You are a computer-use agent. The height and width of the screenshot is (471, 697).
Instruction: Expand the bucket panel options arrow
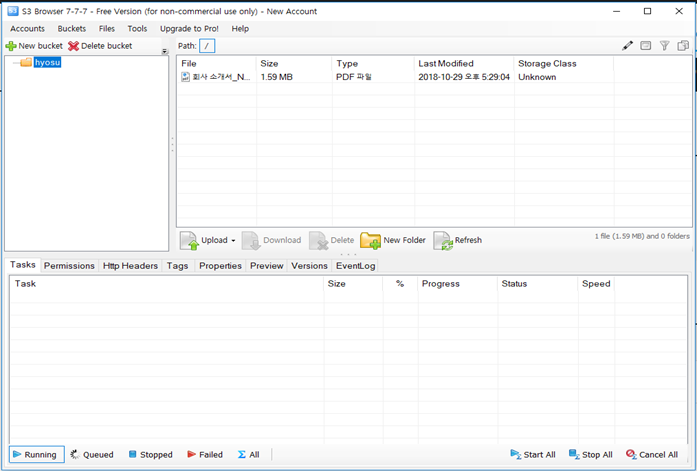[x=164, y=51]
